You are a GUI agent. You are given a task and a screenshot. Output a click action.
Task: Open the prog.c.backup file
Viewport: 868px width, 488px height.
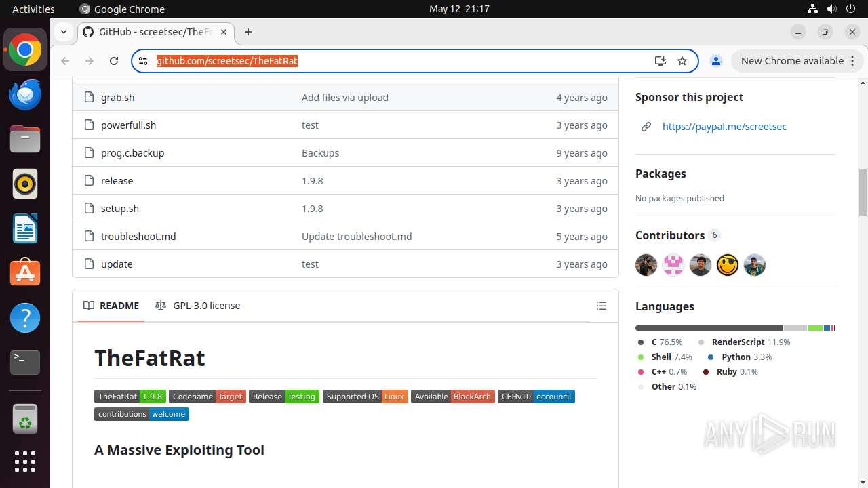(x=132, y=153)
